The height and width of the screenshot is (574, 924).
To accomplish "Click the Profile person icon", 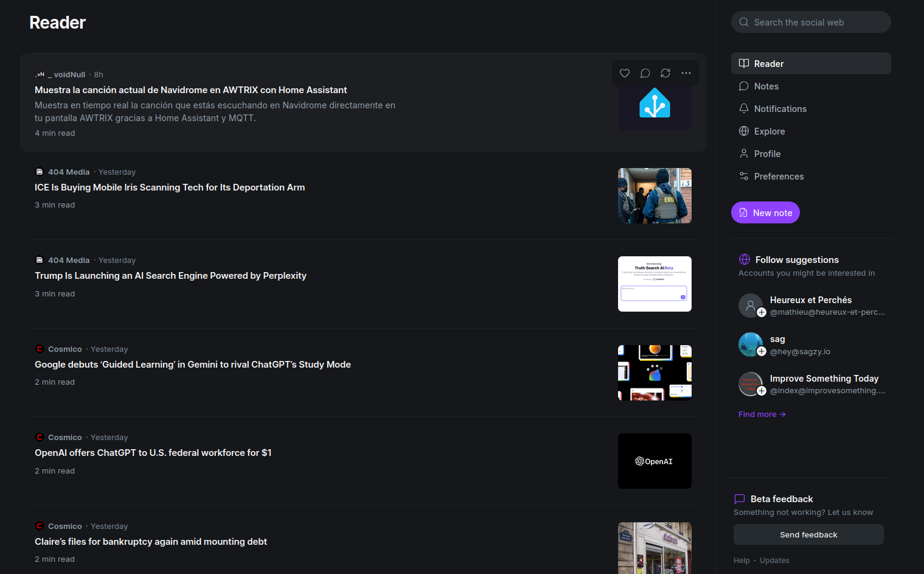I will pyautogui.click(x=744, y=153).
